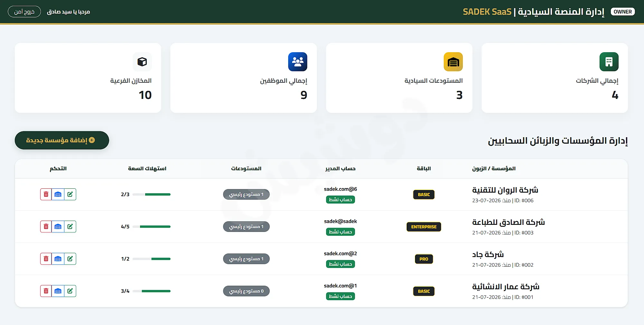Image resolution: width=644 pixels, height=325 pixels.
Task: Click blue users icon on إجمالي الموظفين card
Action: coord(298,62)
